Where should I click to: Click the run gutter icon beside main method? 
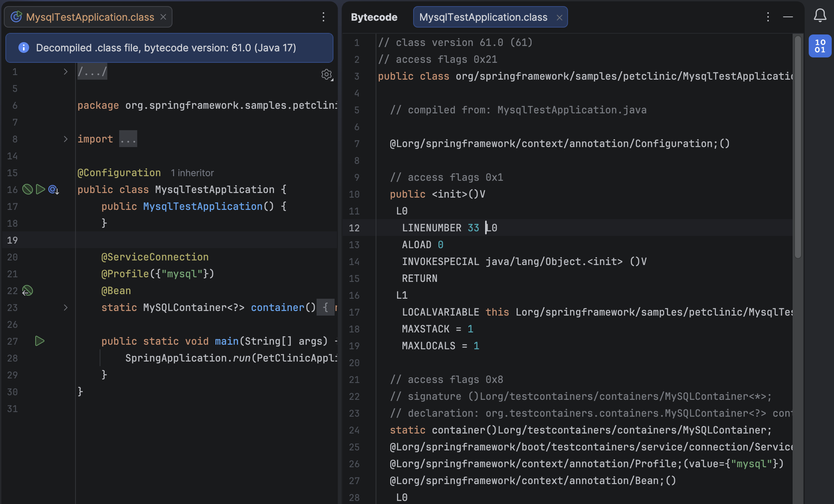(x=40, y=341)
